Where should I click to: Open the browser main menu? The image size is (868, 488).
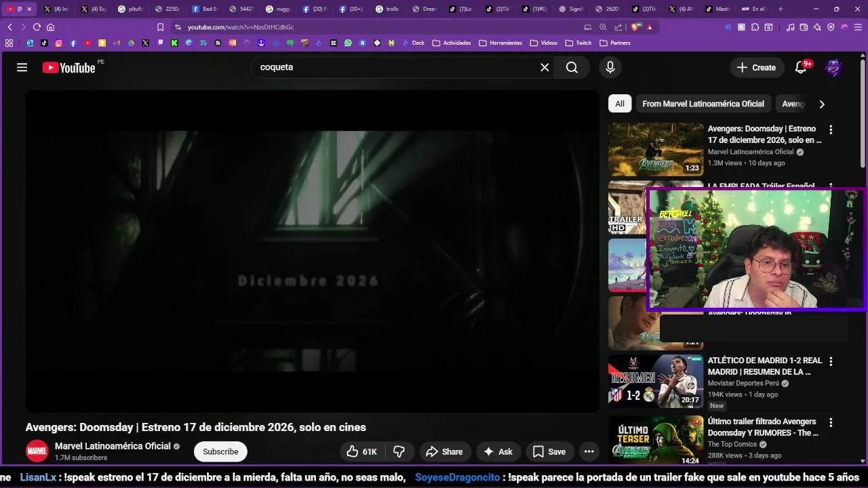pos(858,27)
